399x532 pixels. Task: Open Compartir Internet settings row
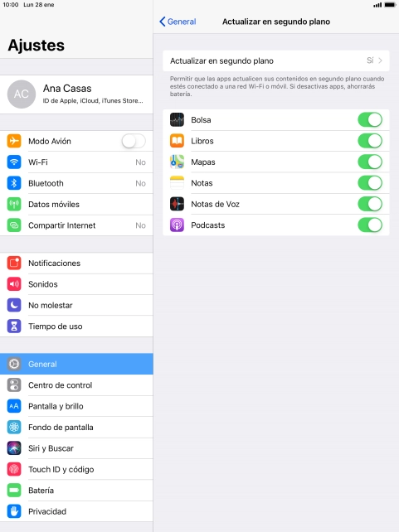(x=76, y=225)
